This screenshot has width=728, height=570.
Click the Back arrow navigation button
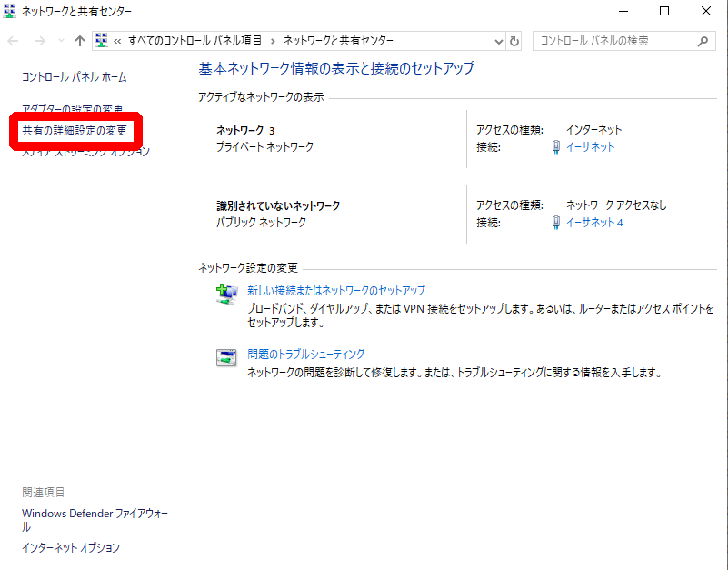click(14, 41)
